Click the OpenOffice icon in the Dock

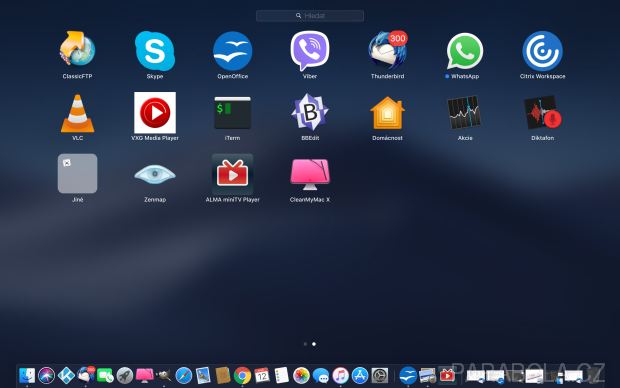click(x=408, y=375)
